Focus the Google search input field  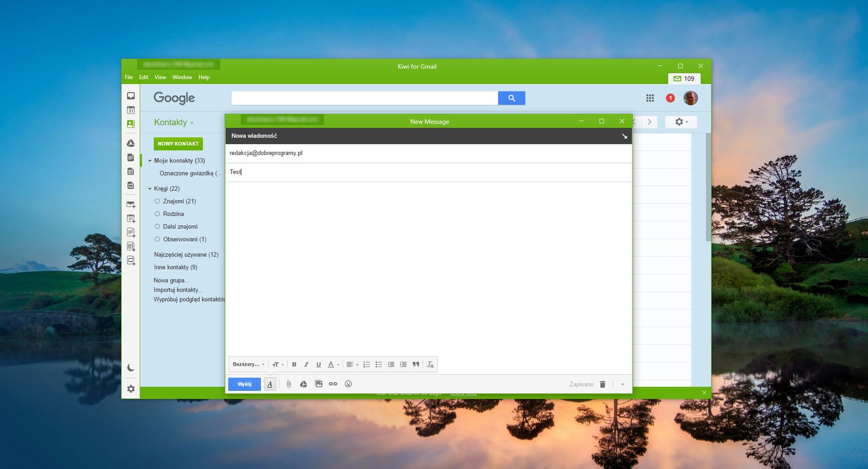click(x=364, y=98)
